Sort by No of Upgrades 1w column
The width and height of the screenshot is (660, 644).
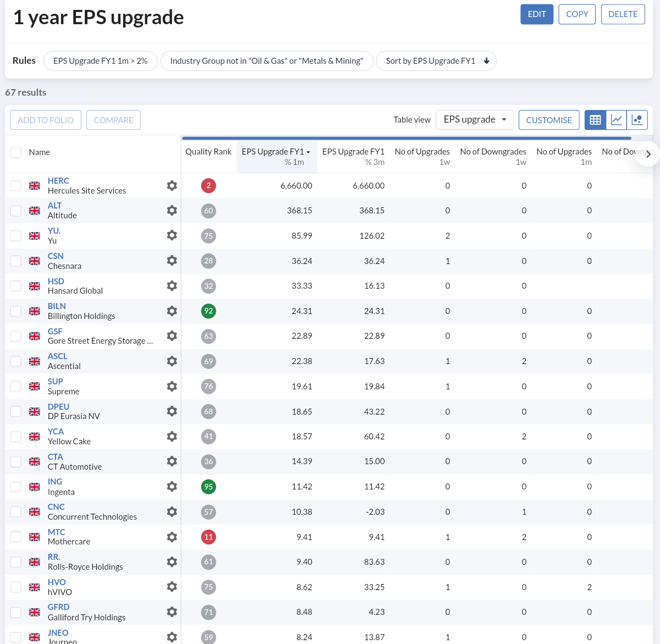[x=422, y=157]
